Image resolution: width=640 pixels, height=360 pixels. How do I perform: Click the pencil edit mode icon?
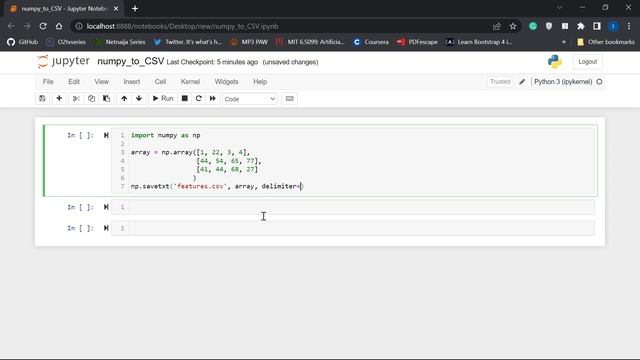pyautogui.click(x=522, y=82)
